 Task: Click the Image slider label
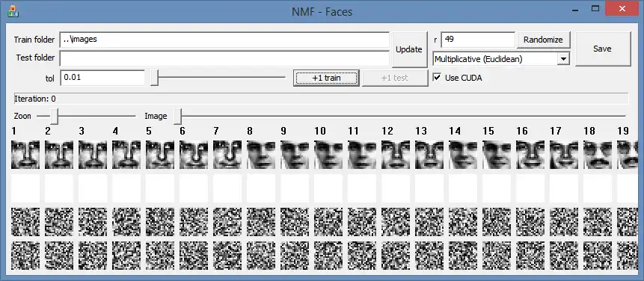coord(156,116)
